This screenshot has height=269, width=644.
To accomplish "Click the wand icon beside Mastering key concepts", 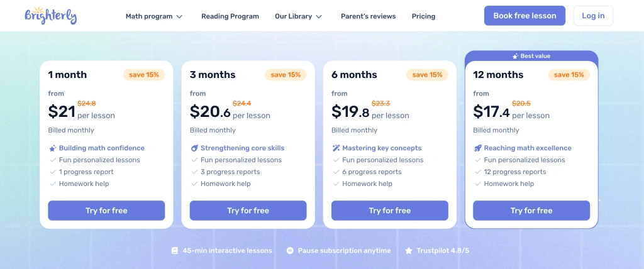I will pyautogui.click(x=336, y=148).
